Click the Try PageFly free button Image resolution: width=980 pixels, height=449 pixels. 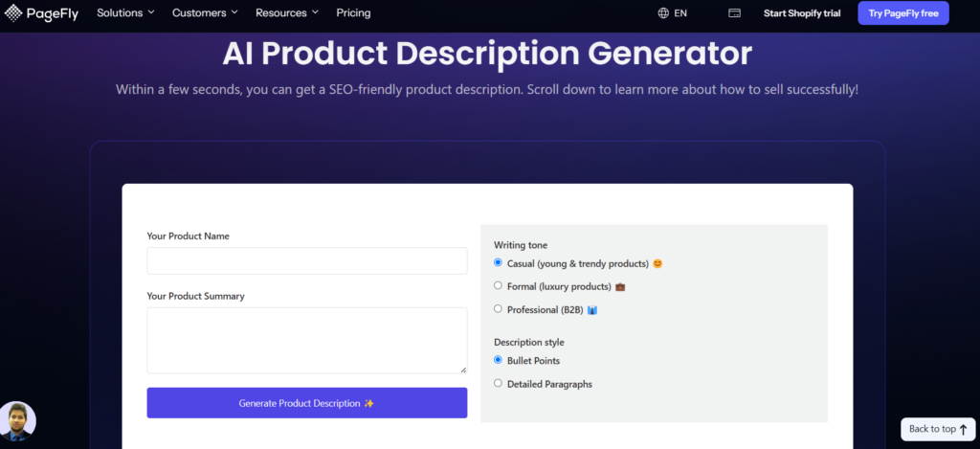903,13
